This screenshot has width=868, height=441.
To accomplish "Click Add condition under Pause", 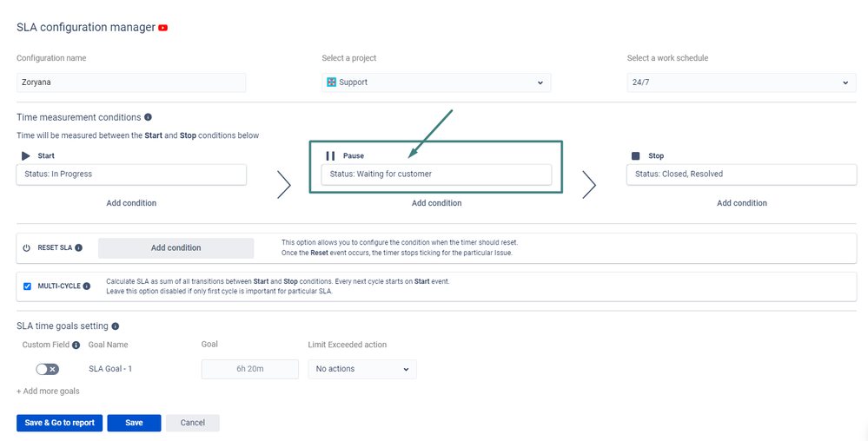I will click(436, 203).
